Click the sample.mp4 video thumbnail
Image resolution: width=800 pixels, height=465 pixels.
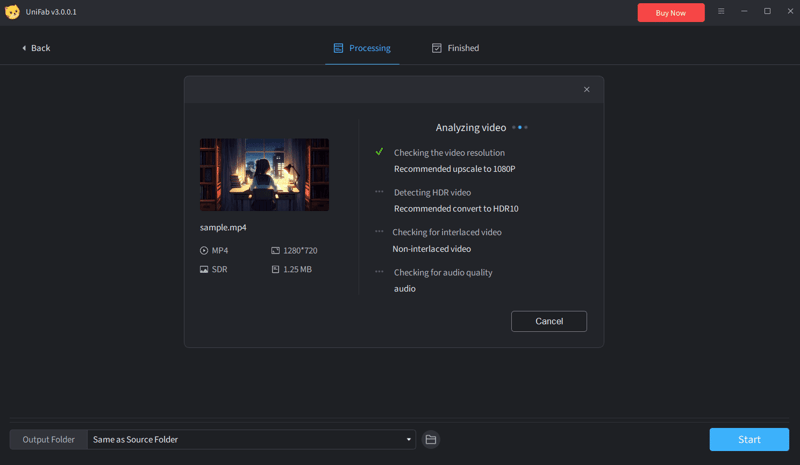click(264, 175)
